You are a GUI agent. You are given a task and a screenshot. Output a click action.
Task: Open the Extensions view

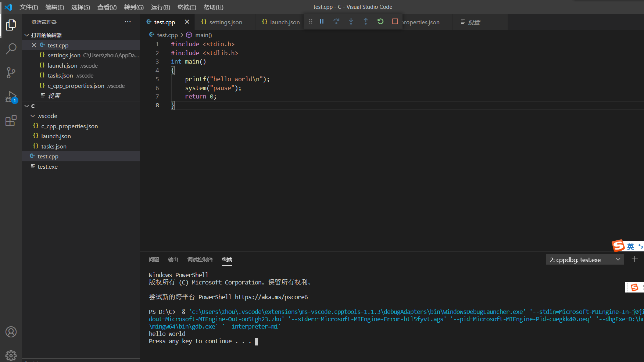point(11,121)
